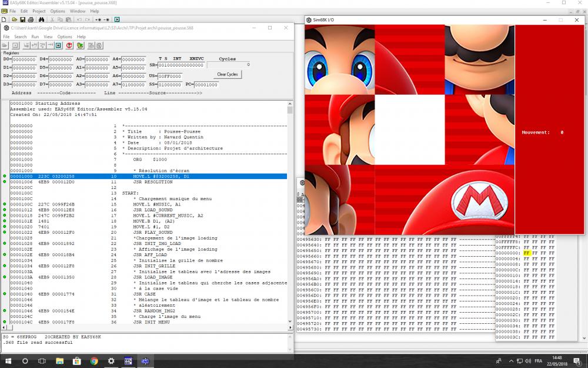Toggle the breakpoint dot beside JSR RANDOM_IMG2

click(x=5, y=311)
